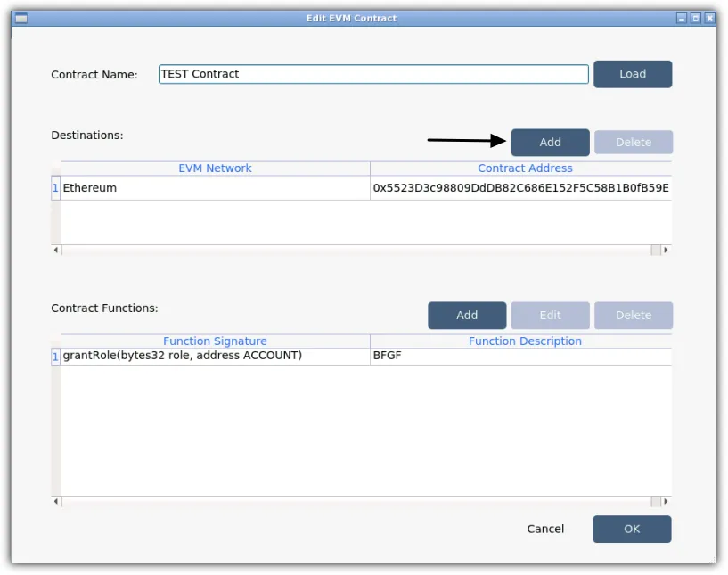Image resolution: width=728 pixels, height=575 pixels.
Task: Sort by Function Description column header
Action: click(521, 341)
